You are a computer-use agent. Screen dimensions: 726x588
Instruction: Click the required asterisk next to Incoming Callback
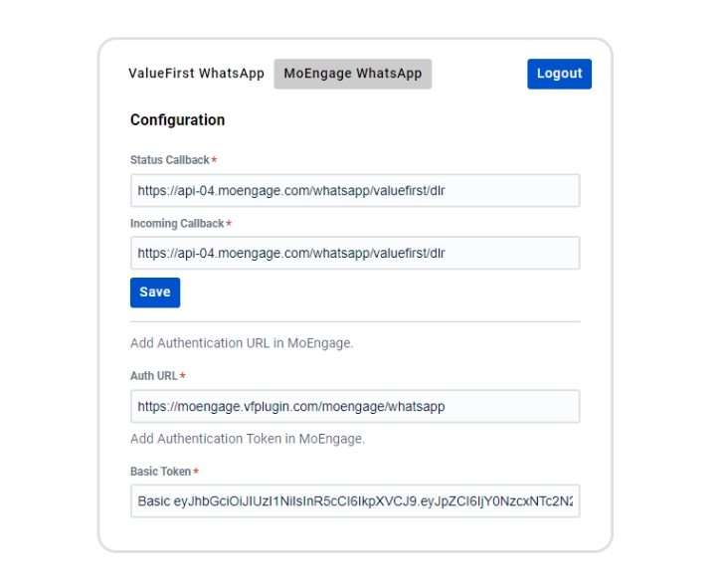(229, 224)
